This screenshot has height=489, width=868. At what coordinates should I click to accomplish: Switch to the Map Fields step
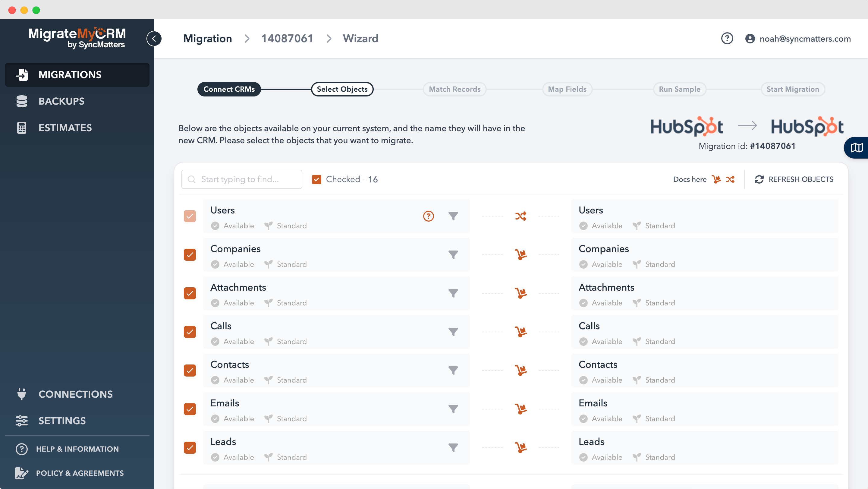pos(567,89)
